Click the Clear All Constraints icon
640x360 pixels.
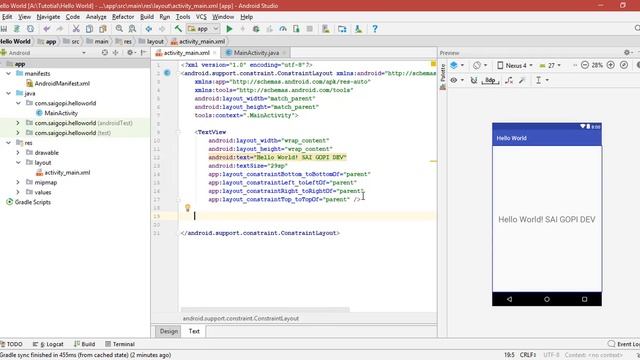pos(509,80)
